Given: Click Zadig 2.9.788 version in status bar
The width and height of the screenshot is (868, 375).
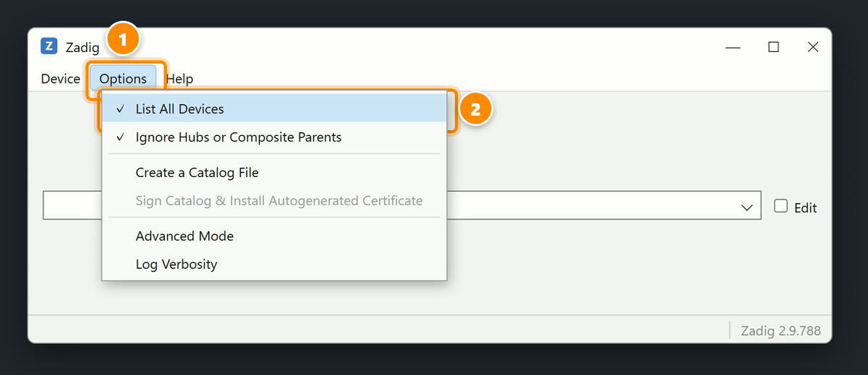Looking at the screenshot, I should pos(780,331).
